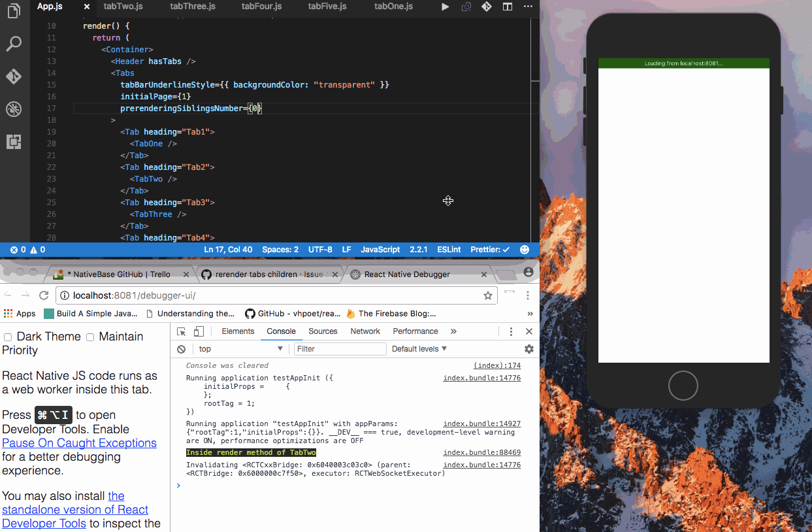Screen dimensions: 812x532
Task: Select the Search icon in the sidebar
Action: point(14,43)
